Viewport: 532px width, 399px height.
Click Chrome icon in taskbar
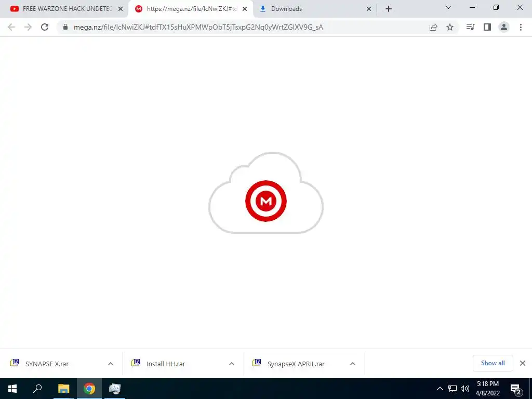click(x=89, y=389)
